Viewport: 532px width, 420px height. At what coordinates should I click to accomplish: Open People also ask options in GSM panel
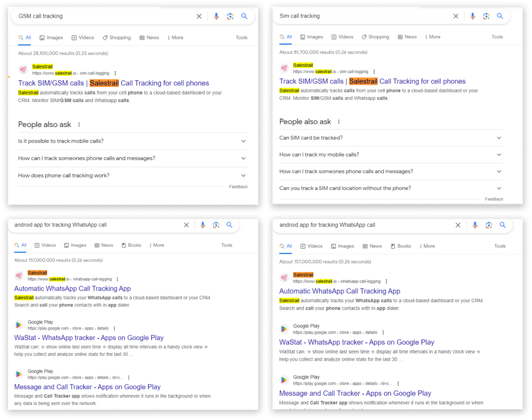(79, 124)
